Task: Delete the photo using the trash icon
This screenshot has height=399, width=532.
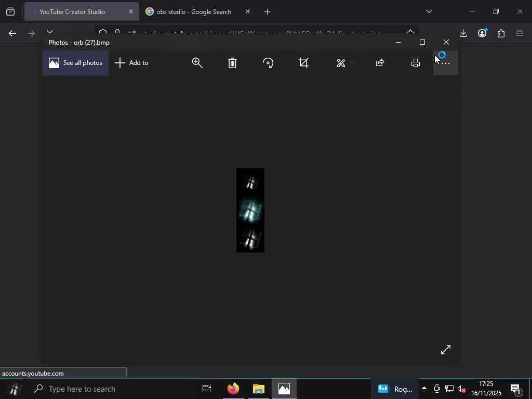Action: (232, 63)
